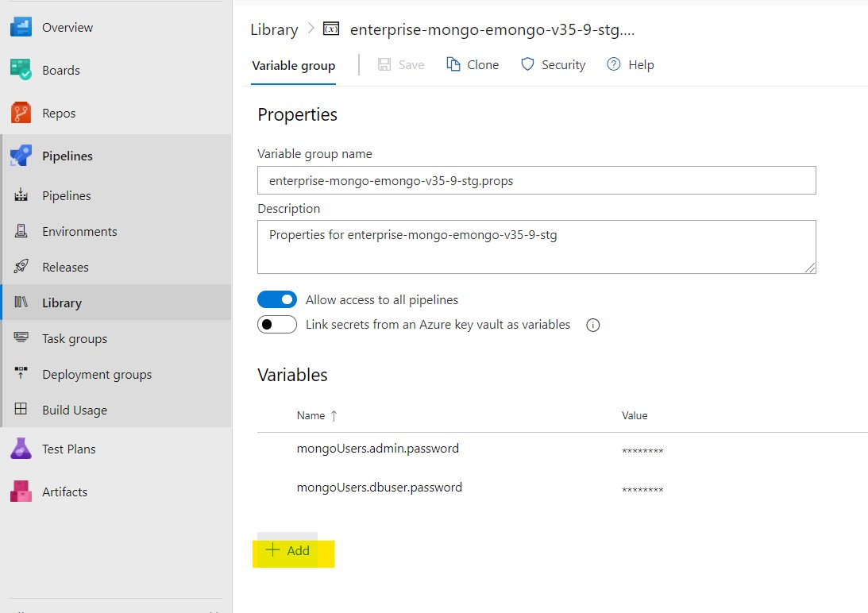
Task: Enable Link secrets from Azure key vault
Action: (277, 325)
